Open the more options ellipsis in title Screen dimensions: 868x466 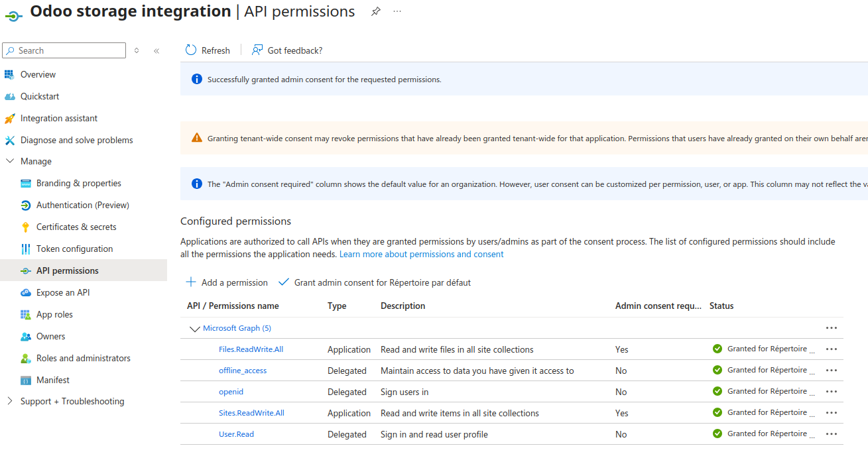(x=397, y=11)
